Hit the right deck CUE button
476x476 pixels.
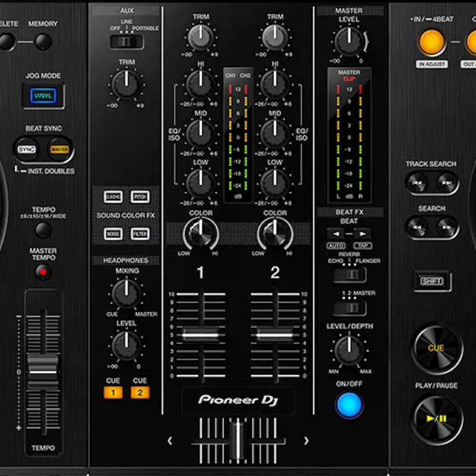tap(436, 348)
